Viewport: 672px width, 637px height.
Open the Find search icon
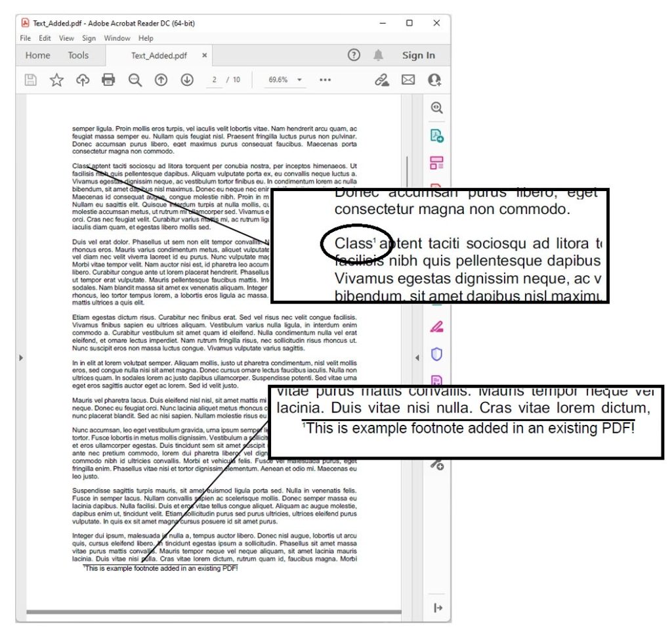coord(135,79)
